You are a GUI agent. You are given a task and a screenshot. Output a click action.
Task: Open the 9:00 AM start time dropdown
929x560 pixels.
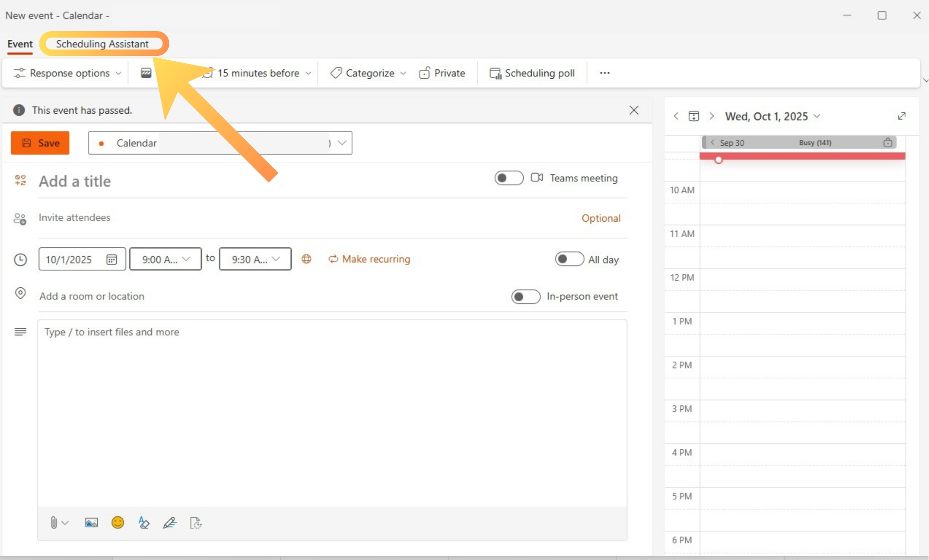tap(165, 259)
